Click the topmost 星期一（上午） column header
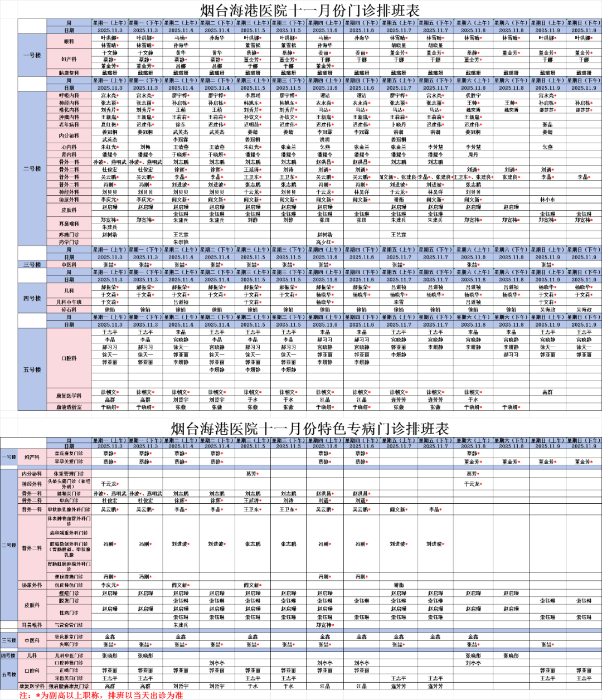The image size is (602, 700). 110,20
